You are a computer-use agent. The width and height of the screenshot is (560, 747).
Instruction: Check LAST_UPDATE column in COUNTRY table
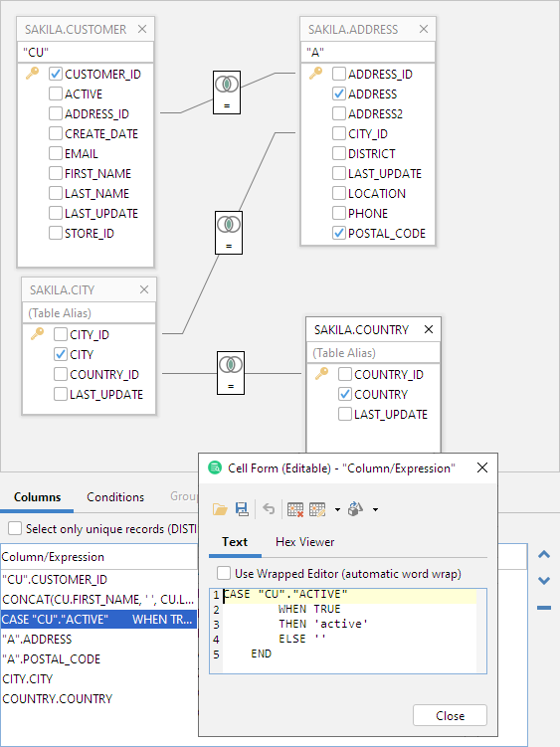(345, 414)
